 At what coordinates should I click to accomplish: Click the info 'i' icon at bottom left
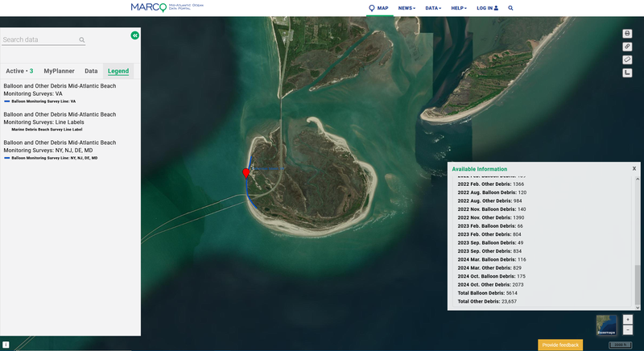pos(6,345)
